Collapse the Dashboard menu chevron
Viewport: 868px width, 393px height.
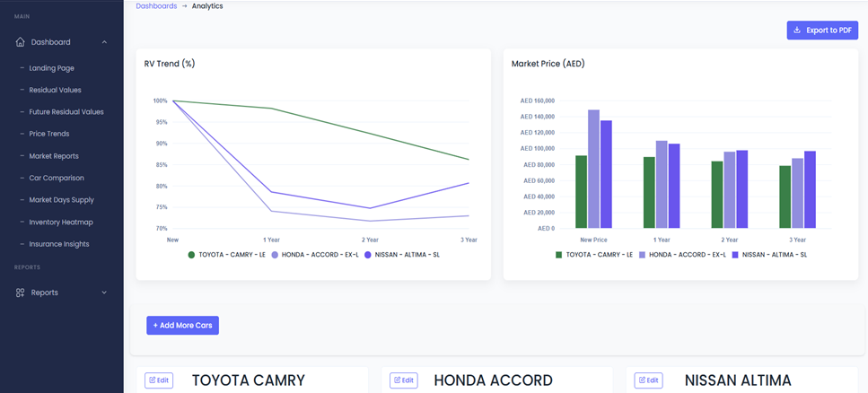coord(104,42)
